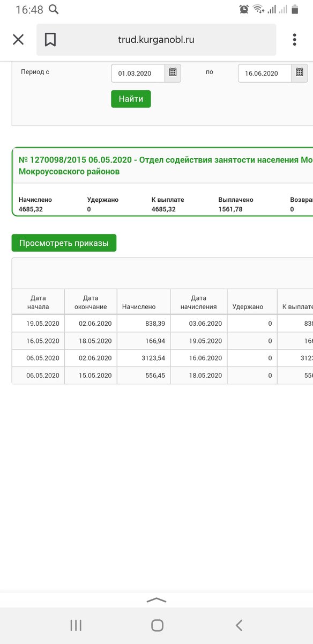
Task: Click the Дата начисления column header
Action: point(199,302)
